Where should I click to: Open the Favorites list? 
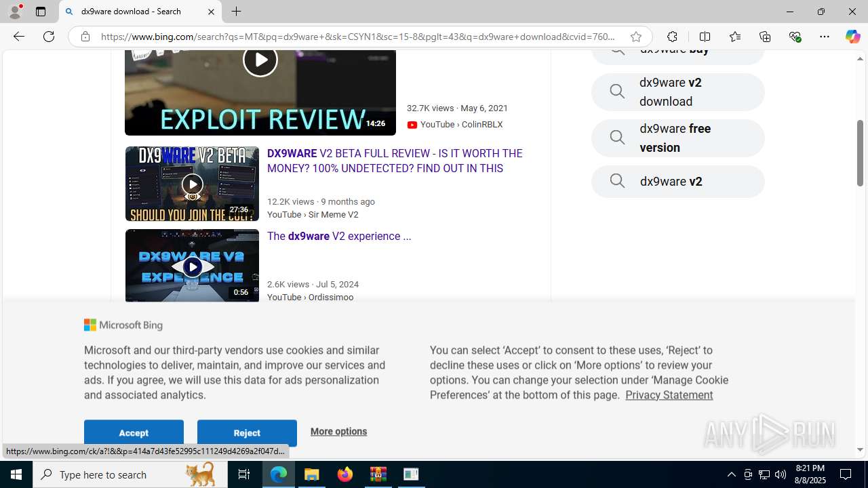click(x=735, y=37)
